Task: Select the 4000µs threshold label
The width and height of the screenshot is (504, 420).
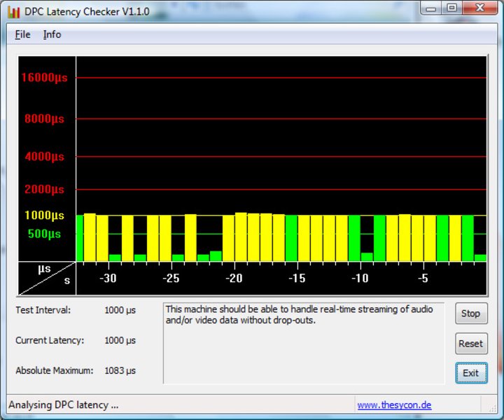Action: (44, 157)
